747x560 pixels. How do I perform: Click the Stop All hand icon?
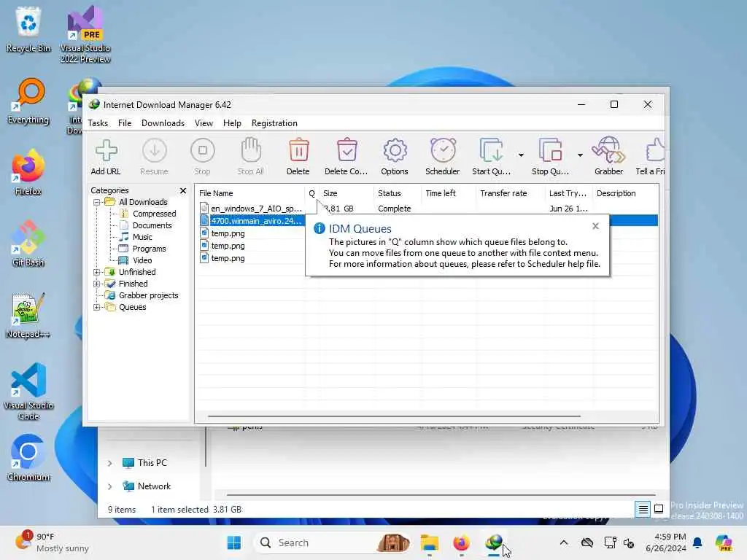pyautogui.click(x=251, y=157)
